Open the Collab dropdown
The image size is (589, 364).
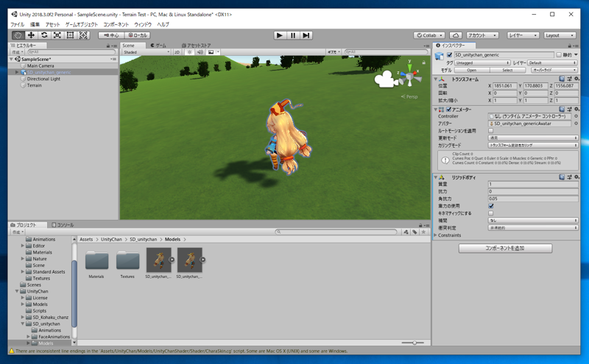pyautogui.click(x=429, y=35)
